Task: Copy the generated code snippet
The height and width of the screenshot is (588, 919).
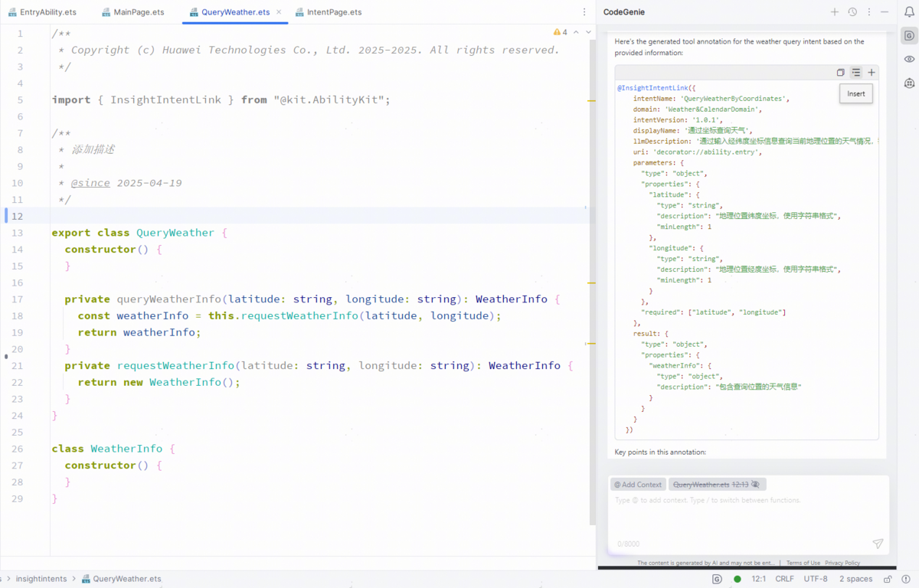Action: point(840,73)
